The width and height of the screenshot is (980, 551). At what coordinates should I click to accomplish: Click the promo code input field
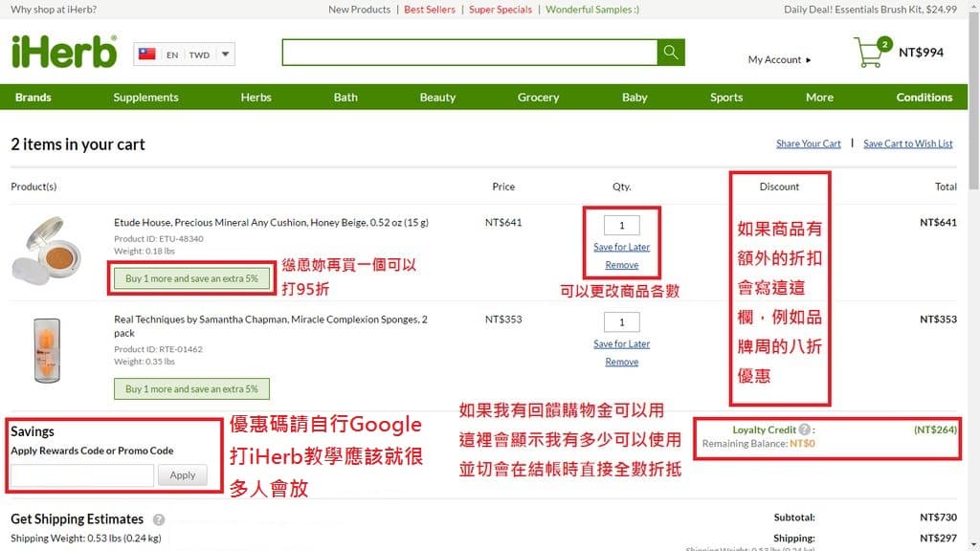[x=82, y=475]
